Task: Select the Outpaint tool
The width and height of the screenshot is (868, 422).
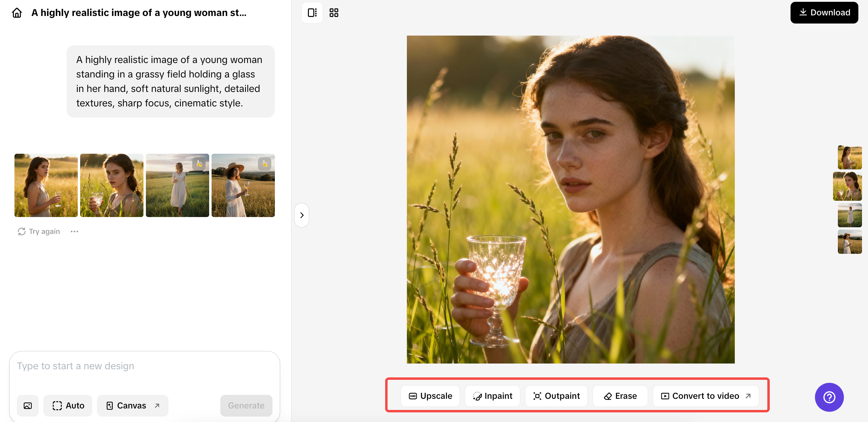Action: 556,396
